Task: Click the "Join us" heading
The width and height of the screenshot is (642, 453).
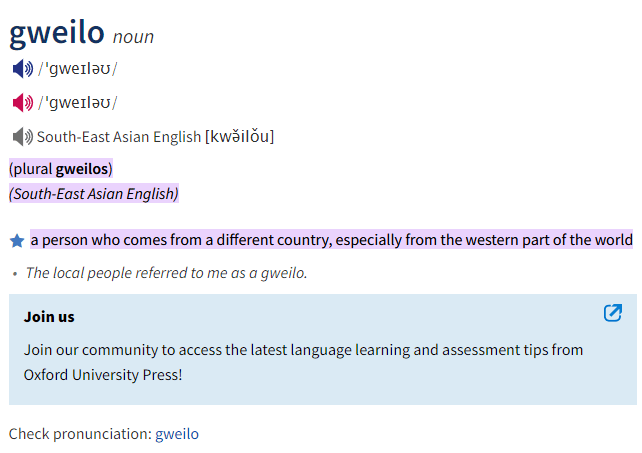Action: click(x=49, y=317)
